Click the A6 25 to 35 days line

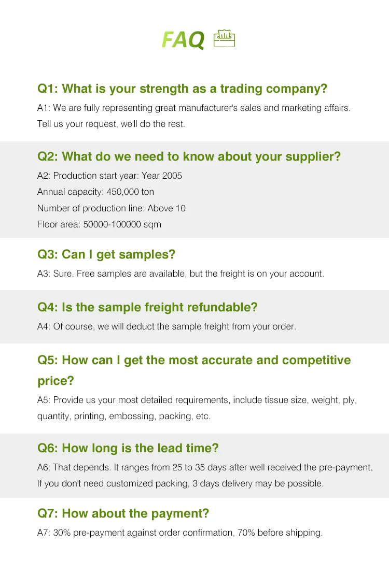[x=205, y=467]
